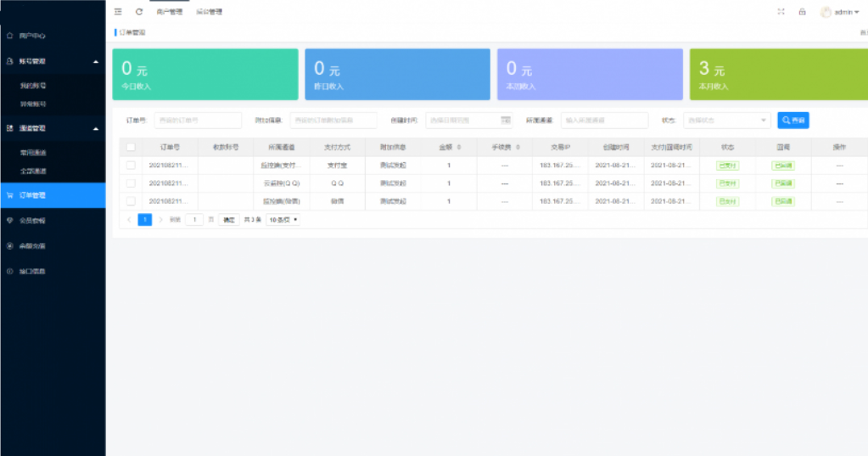Click the home icon beside 商户中心

point(9,36)
